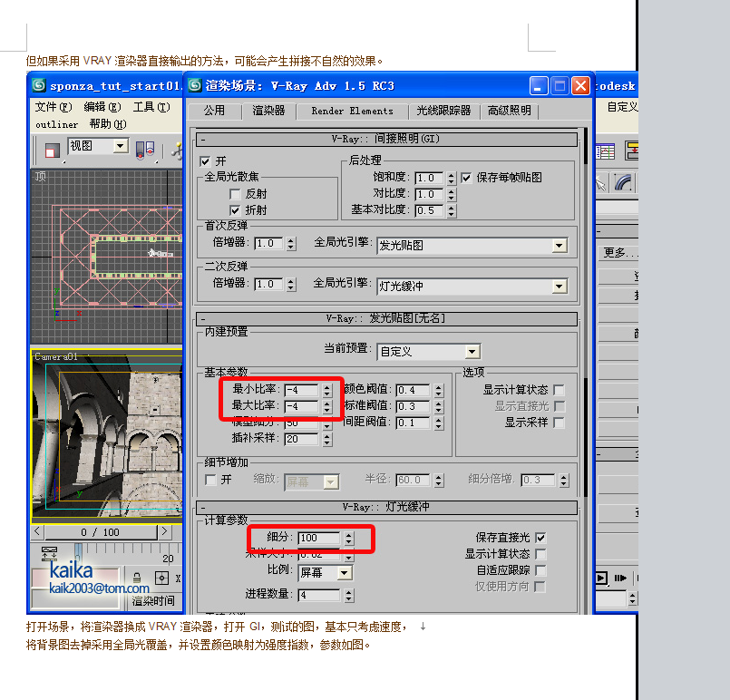
Task: Collapse the V-Ray 间接照明(GI) rollout
Action: click(386, 139)
